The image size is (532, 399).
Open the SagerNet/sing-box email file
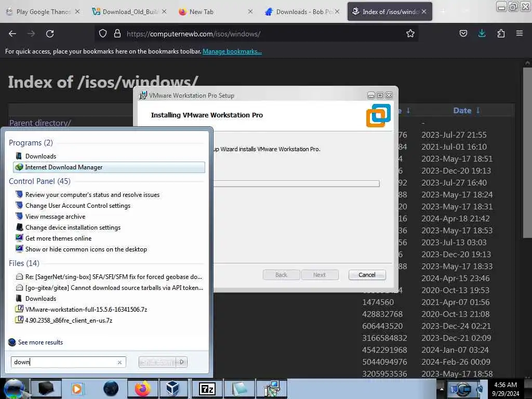(114, 277)
